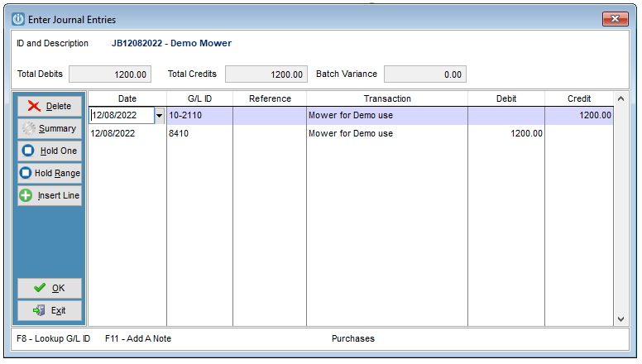Viewport: 642px width, 364px height.
Task: Click the transaction text in the 8410 row
Action: [351, 133]
